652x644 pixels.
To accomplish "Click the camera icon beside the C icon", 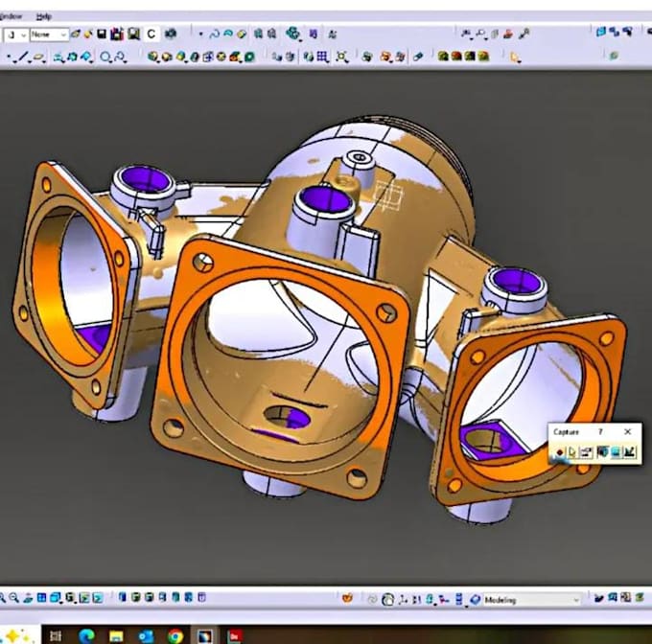I will (171, 34).
